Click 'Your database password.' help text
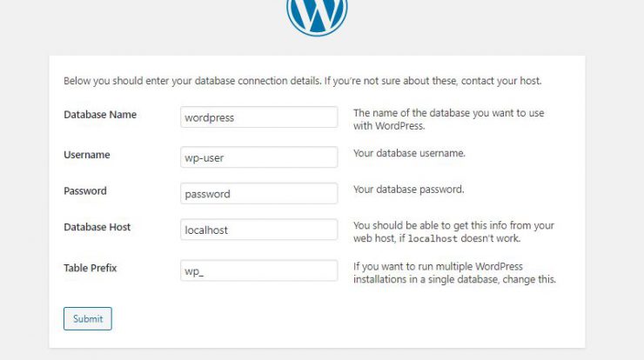 tap(409, 190)
